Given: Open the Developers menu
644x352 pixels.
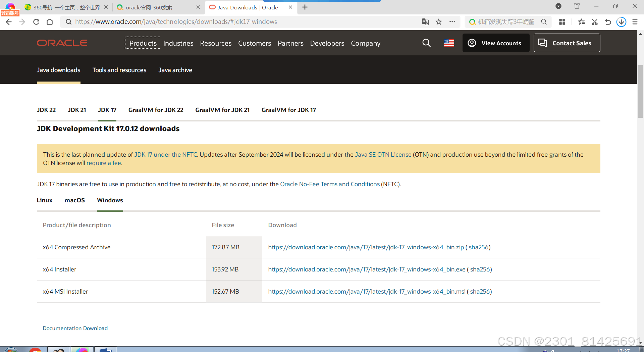Looking at the screenshot, I should click(x=327, y=43).
